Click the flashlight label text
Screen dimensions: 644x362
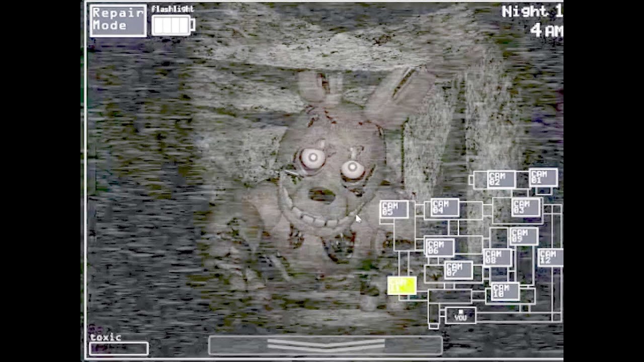[x=173, y=9]
